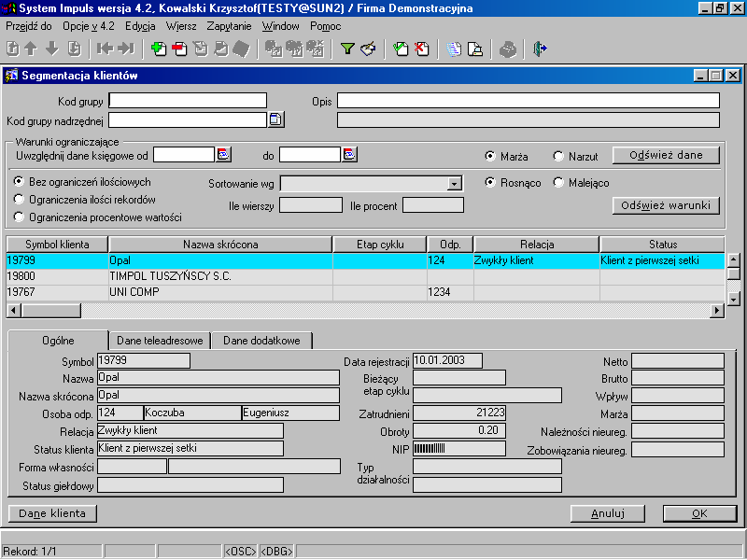Click the second grayed calendar group icon
Image resolution: width=747 pixels, height=560 pixels.
point(294,49)
